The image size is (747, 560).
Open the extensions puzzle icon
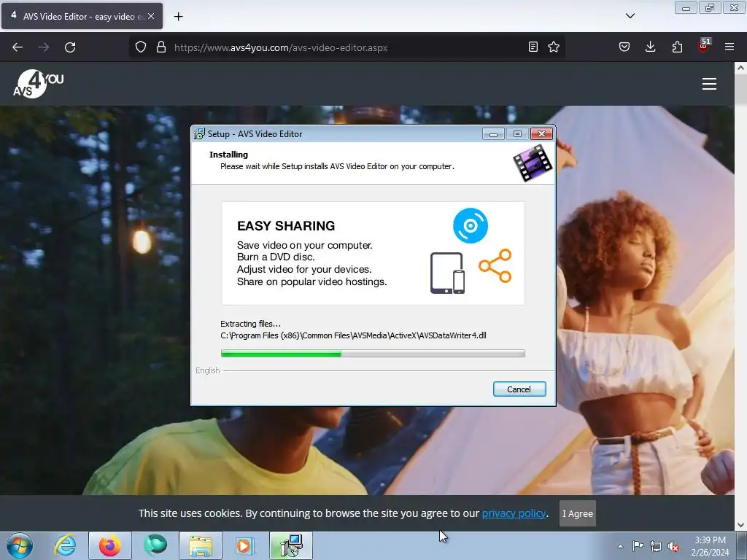pyautogui.click(x=677, y=47)
